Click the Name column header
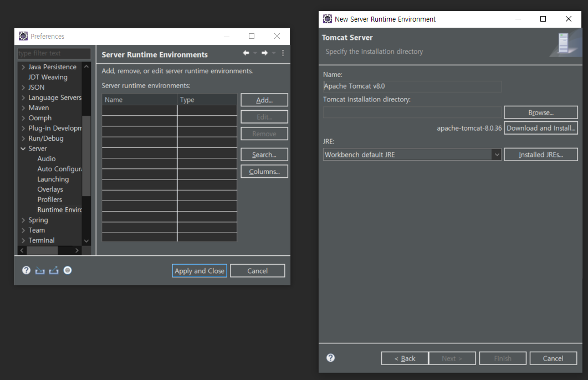588x380 pixels. point(140,100)
